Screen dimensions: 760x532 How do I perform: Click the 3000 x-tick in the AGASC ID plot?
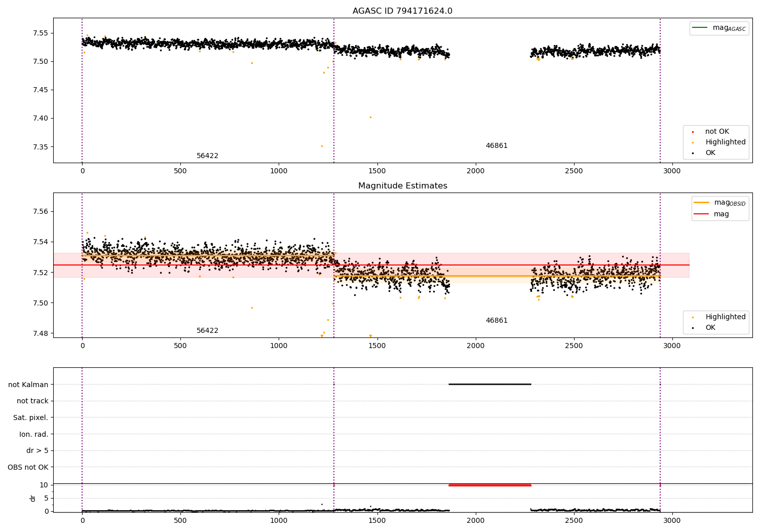672,171
